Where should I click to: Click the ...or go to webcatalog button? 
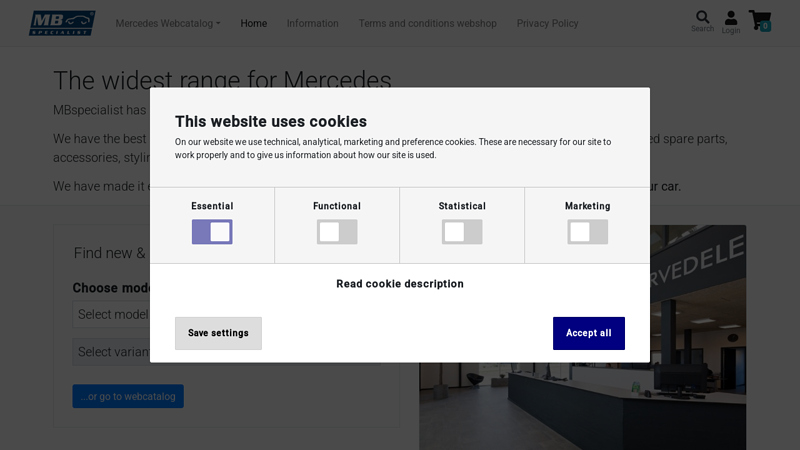[128, 396]
